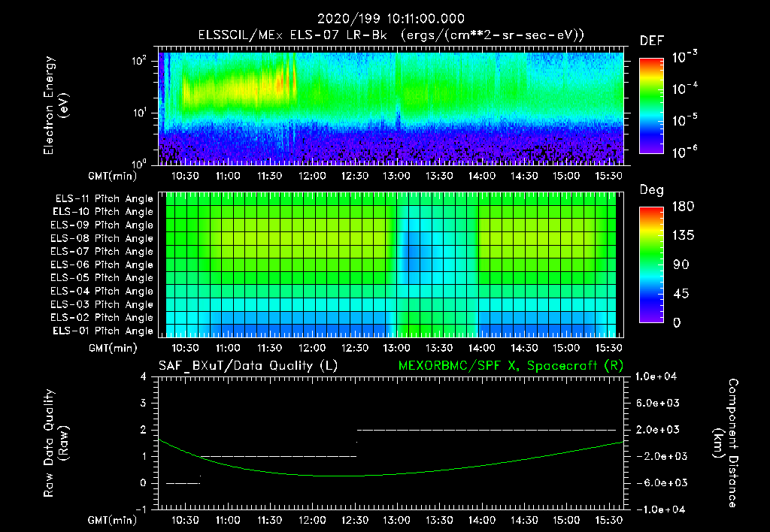Click the 90 value on the Deg colorbar
This screenshot has height=532, width=770.
(681, 265)
